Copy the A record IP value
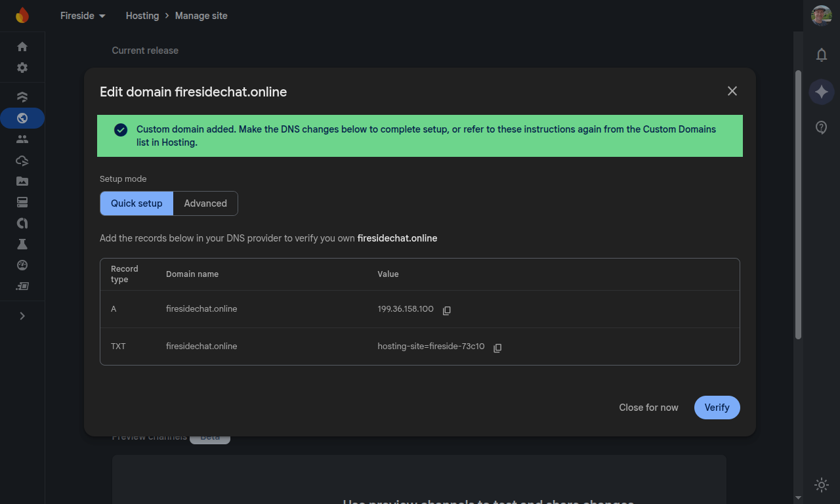Screen dimensions: 840x504 pos(446,310)
